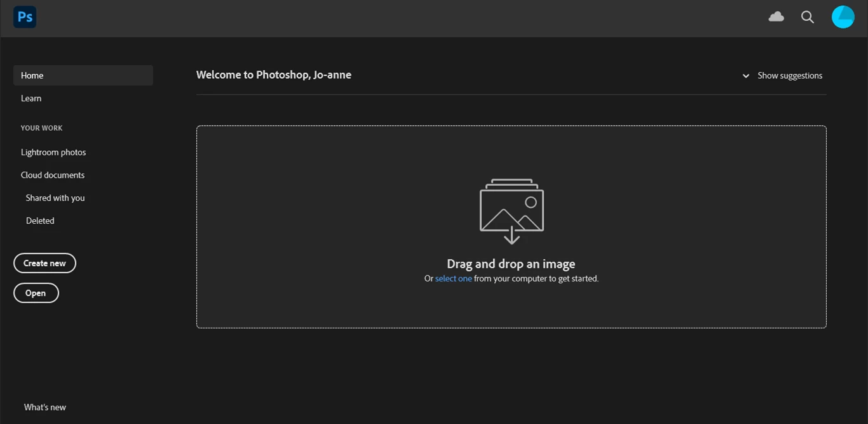Click the image drop placeholder icon

(x=511, y=211)
